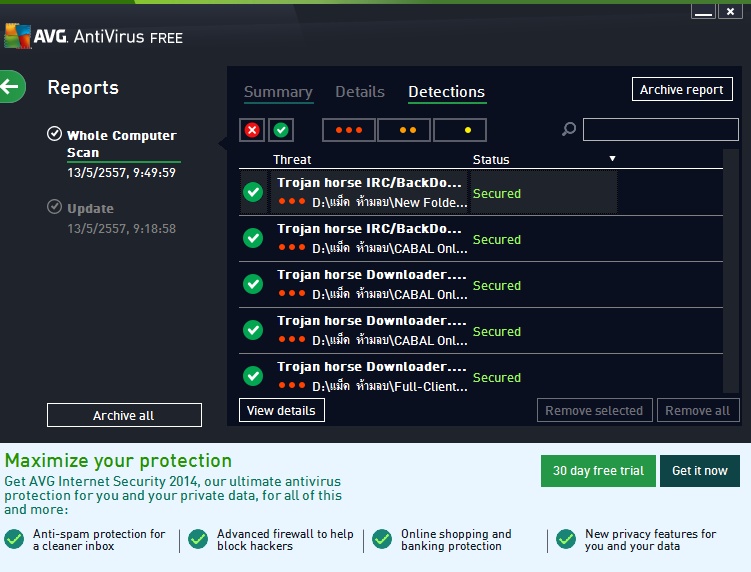
Task: Focus the detections search field
Action: pos(660,129)
